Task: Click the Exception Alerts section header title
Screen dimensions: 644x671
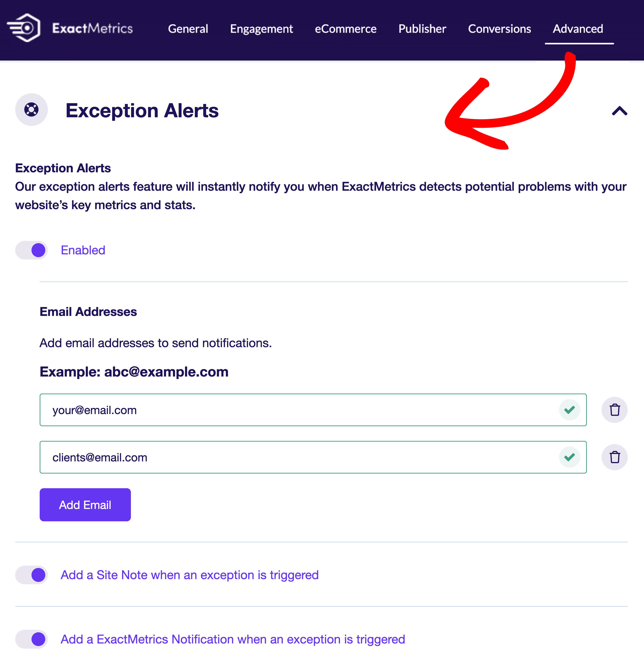Action: click(142, 111)
